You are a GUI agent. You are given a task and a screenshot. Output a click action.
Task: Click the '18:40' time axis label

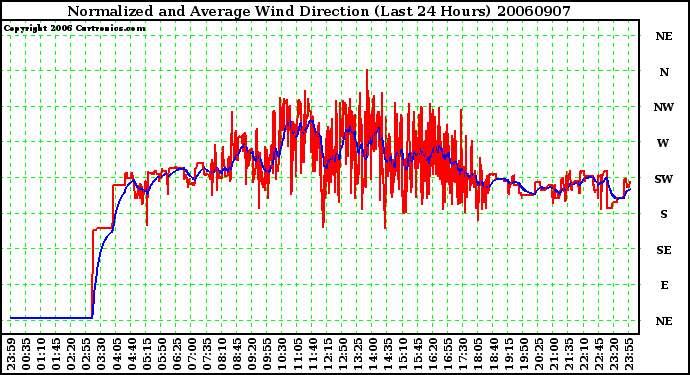493,354
